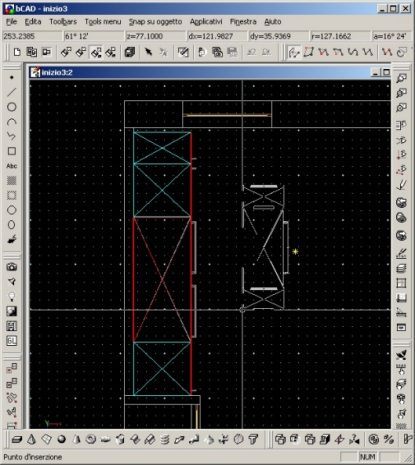The image size is (415, 465).
Task: Toggle the pressed snap mode button
Action: coord(96,52)
